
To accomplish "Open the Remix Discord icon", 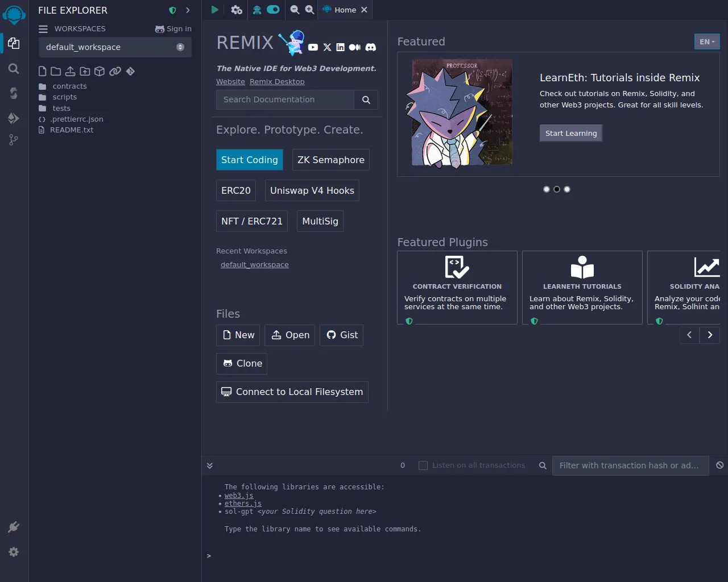I will (371, 47).
